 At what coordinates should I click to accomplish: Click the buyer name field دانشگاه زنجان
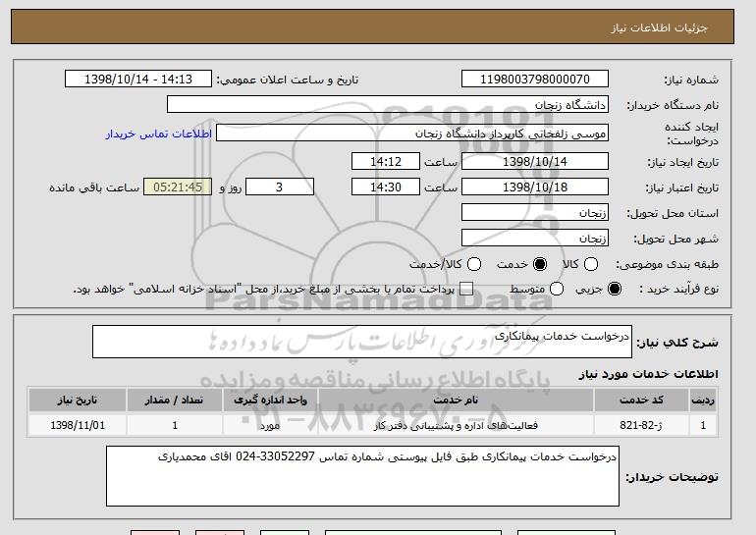(388, 105)
